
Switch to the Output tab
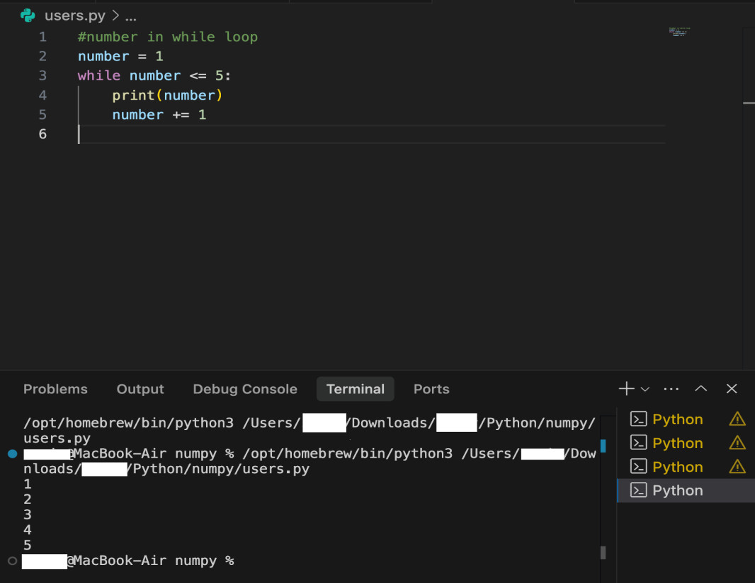pos(140,389)
